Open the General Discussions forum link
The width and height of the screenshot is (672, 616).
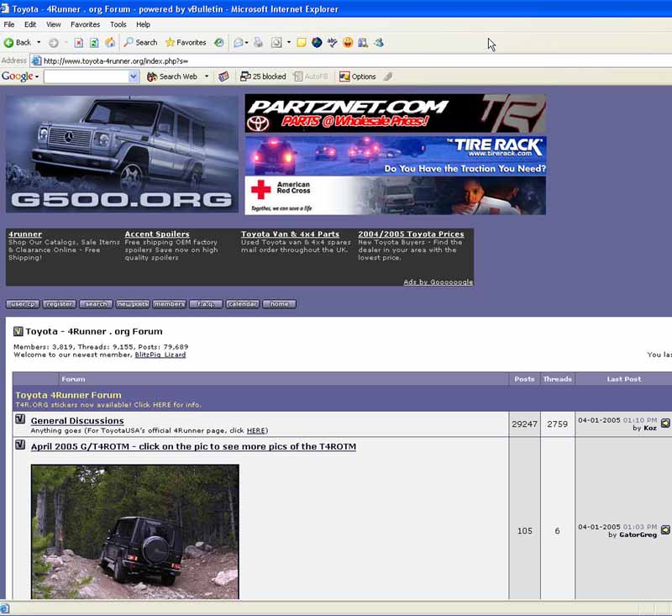[77, 421]
